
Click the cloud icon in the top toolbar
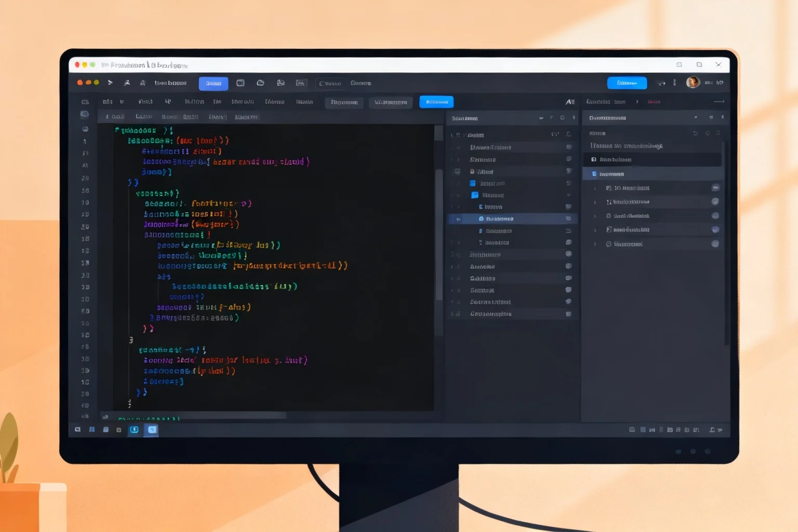(x=260, y=83)
